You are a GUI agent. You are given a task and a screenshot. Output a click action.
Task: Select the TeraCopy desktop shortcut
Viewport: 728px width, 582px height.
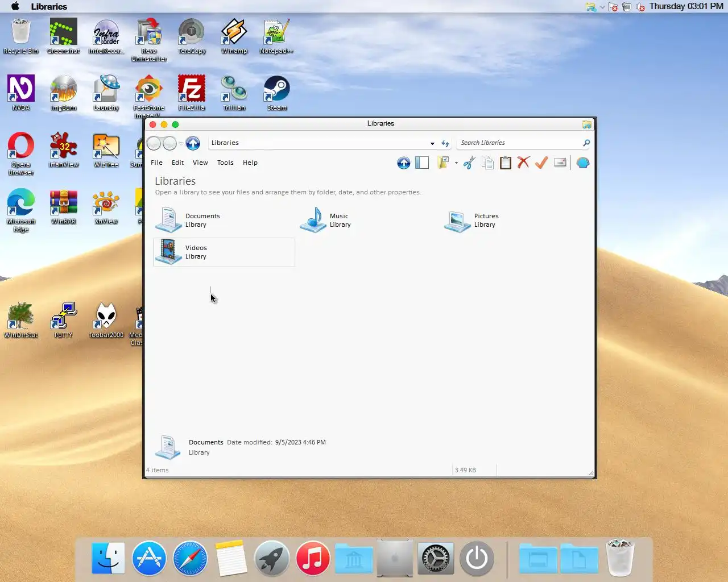tap(192, 36)
